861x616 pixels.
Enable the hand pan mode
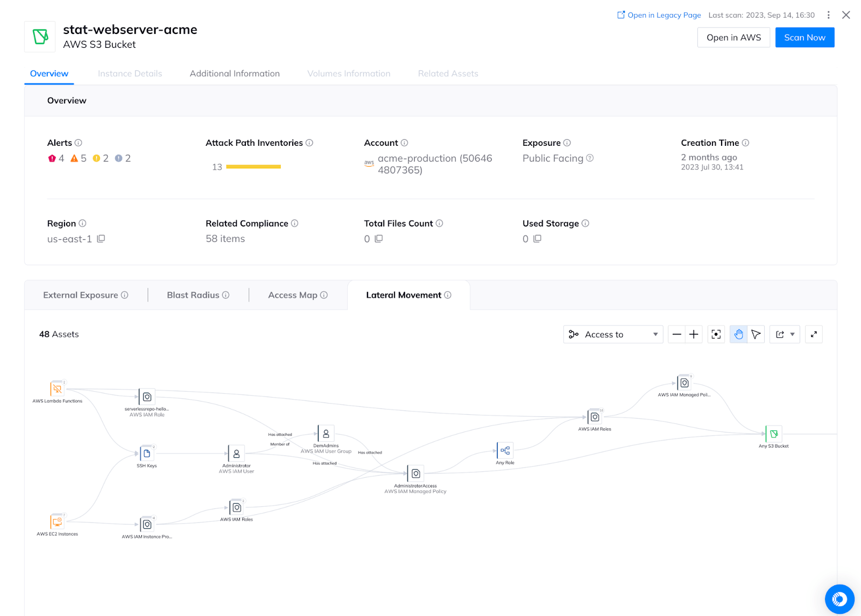(x=738, y=335)
